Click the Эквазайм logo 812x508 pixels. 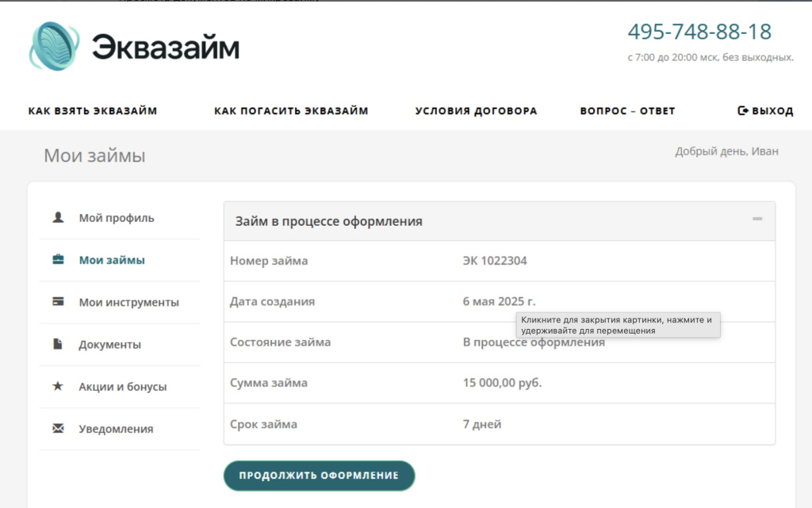pos(135,45)
